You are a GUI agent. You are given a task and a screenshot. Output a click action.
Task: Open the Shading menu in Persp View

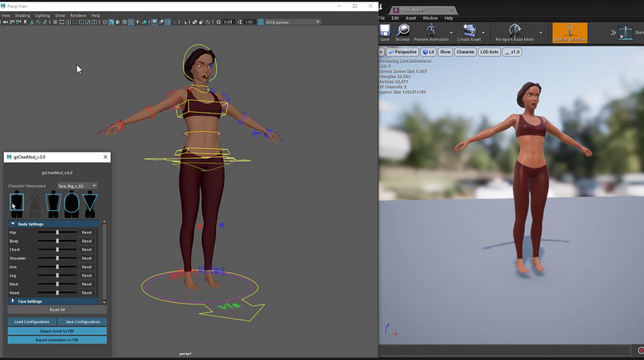tap(22, 15)
